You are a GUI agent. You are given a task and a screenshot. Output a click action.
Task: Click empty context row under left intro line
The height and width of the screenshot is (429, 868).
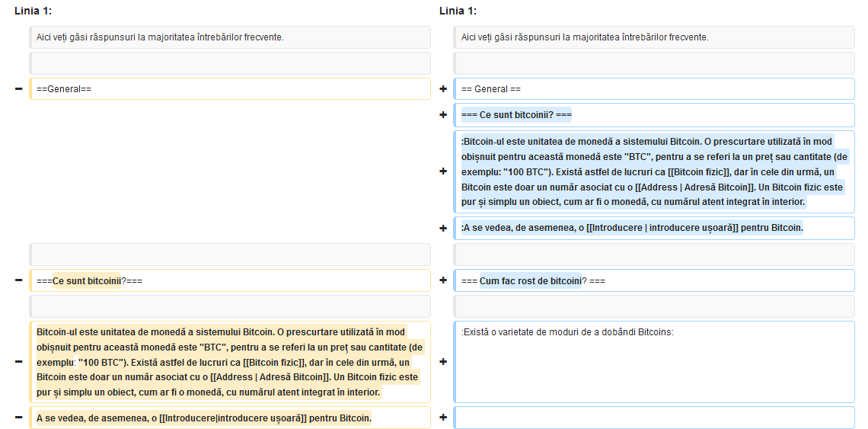coord(230,63)
